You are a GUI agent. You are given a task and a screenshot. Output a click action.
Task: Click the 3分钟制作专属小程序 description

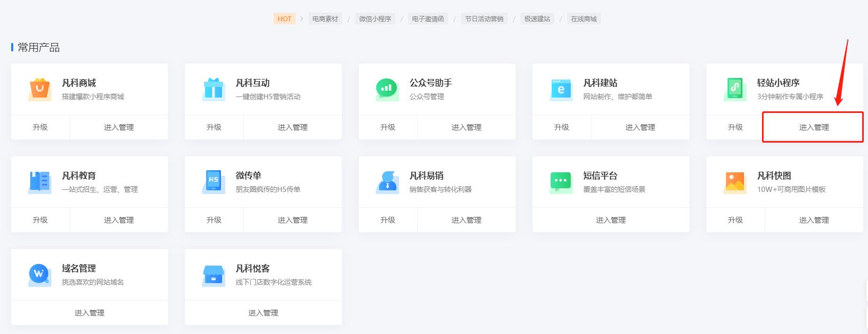[790, 96]
